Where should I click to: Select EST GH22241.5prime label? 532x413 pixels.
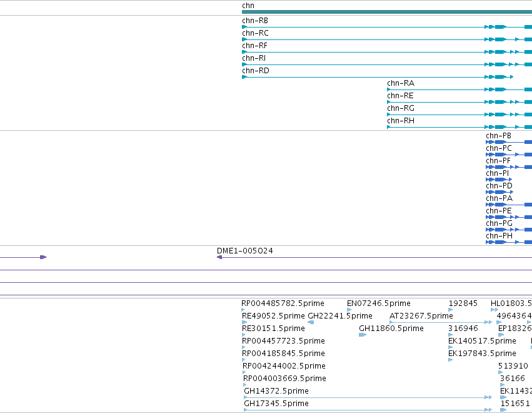coord(340,316)
